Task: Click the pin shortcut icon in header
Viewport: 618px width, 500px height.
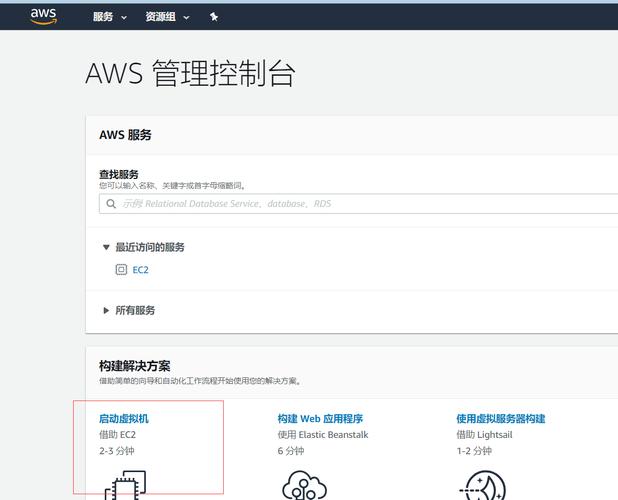Action: tap(214, 17)
